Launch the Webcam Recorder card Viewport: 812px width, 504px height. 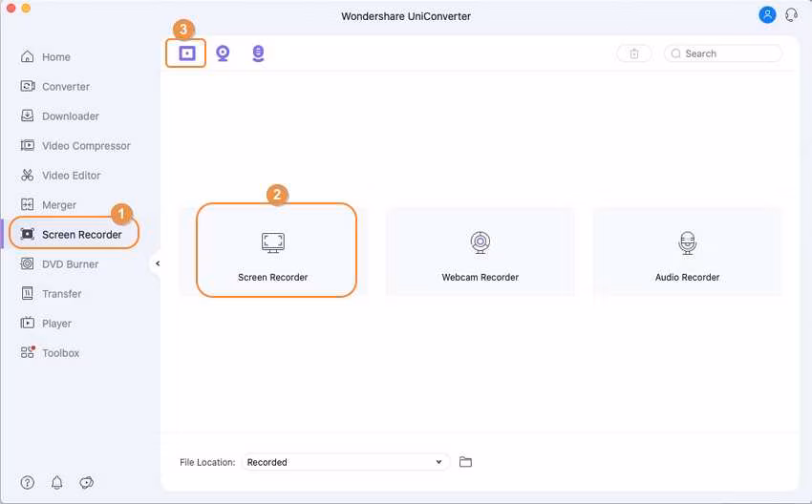point(481,251)
